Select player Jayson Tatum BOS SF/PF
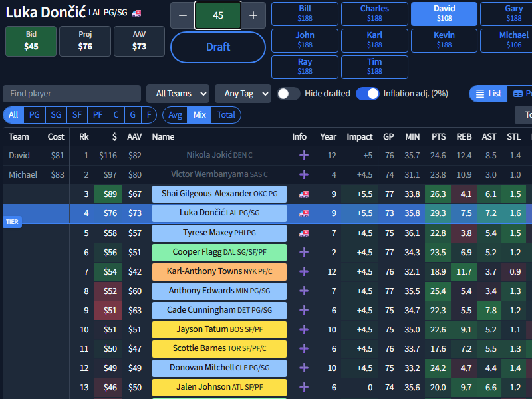The width and height of the screenshot is (532, 399). (x=219, y=329)
